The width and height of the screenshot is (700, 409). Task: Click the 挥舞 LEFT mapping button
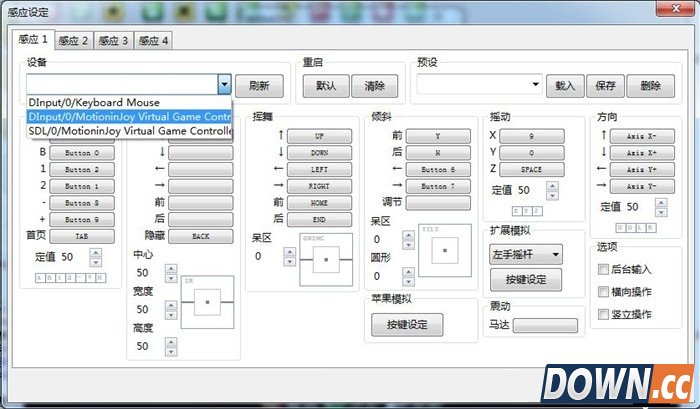(x=319, y=170)
